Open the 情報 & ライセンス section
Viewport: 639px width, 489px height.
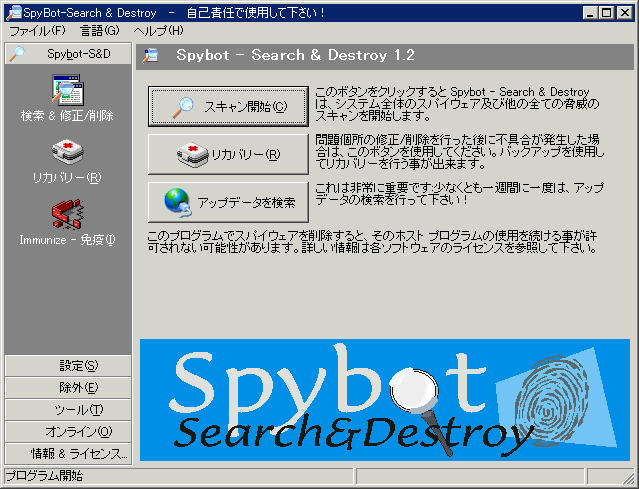tap(68, 454)
